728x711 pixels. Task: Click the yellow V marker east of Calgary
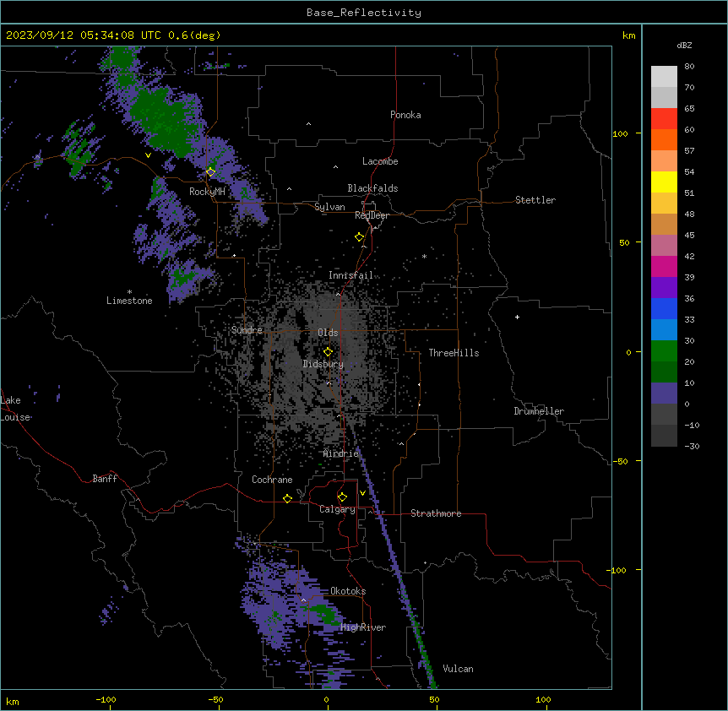(x=362, y=493)
